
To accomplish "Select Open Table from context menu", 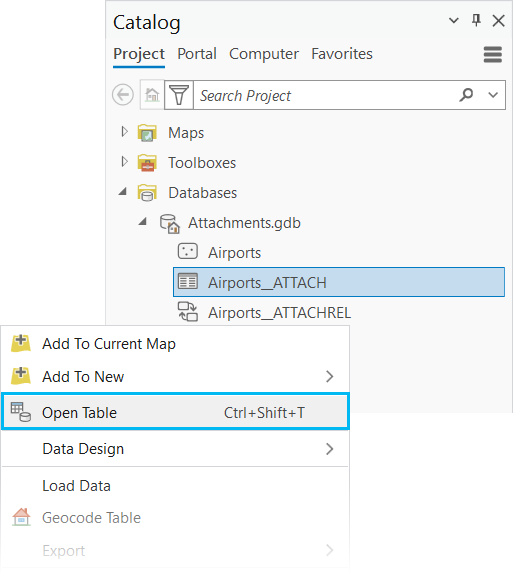I will click(x=175, y=411).
